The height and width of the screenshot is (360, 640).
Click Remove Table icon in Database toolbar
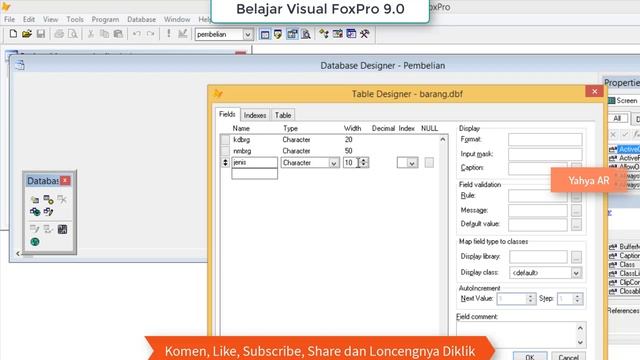[x=62, y=200]
